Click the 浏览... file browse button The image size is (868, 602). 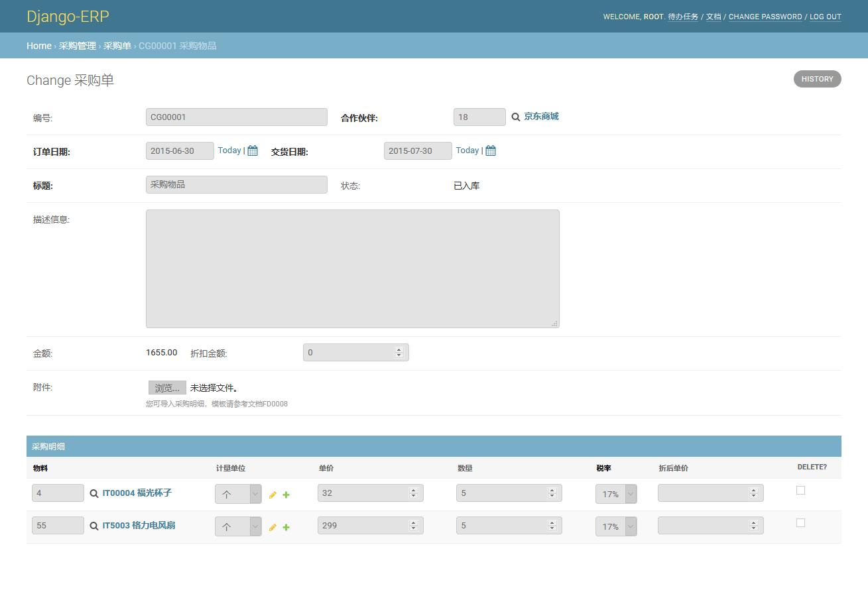pyautogui.click(x=167, y=388)
